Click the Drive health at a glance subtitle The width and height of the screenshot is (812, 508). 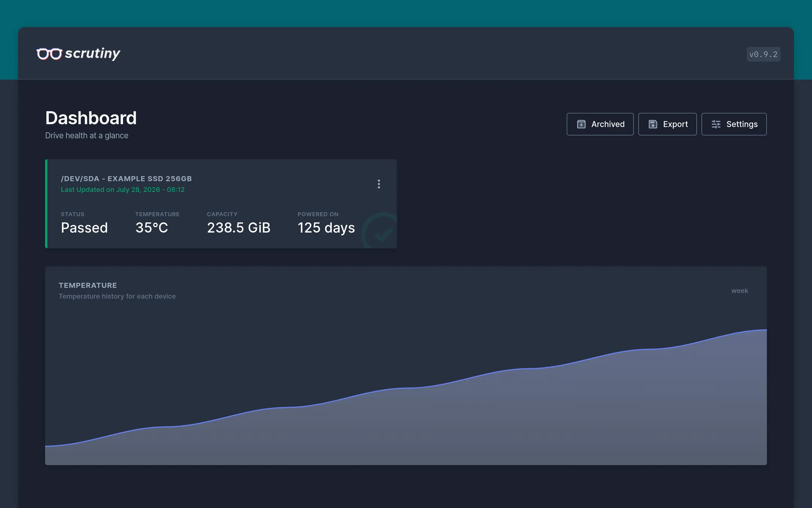(x=86, y=135)
